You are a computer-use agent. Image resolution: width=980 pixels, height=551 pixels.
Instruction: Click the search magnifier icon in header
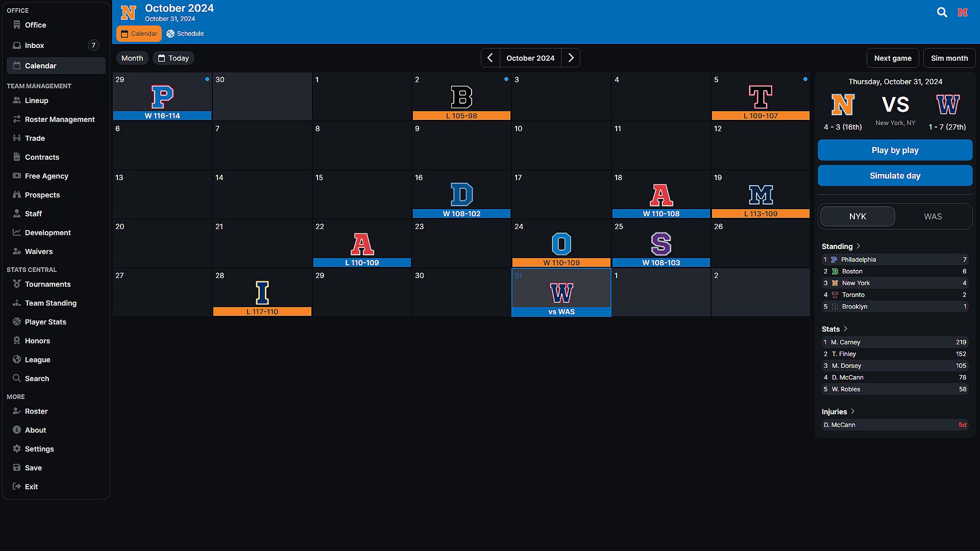click(x=942, y=12)
